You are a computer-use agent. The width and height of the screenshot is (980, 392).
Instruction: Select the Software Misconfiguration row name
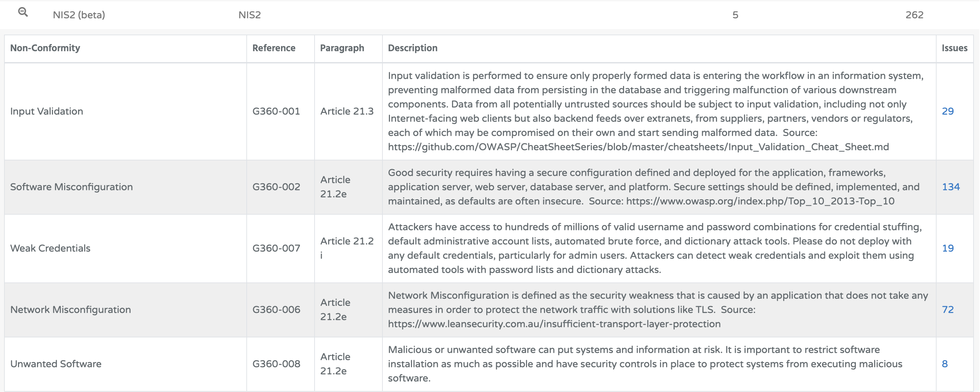click(71, 187)
